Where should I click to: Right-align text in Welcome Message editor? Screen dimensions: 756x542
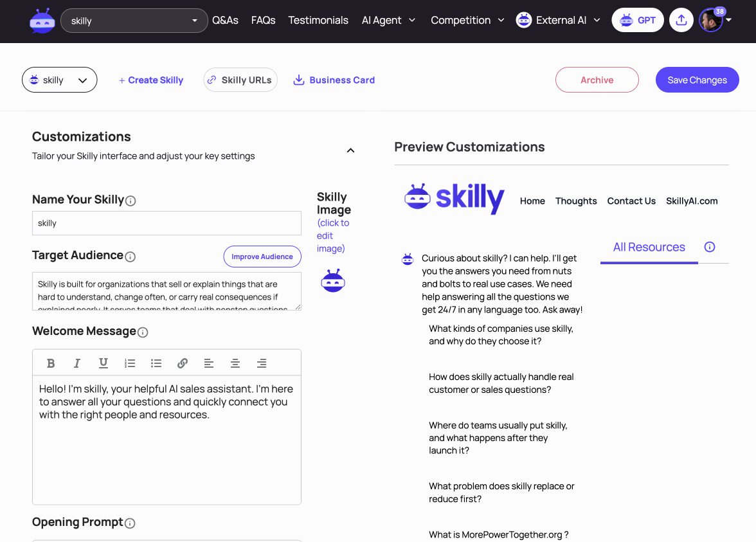(x=261, y=363)
